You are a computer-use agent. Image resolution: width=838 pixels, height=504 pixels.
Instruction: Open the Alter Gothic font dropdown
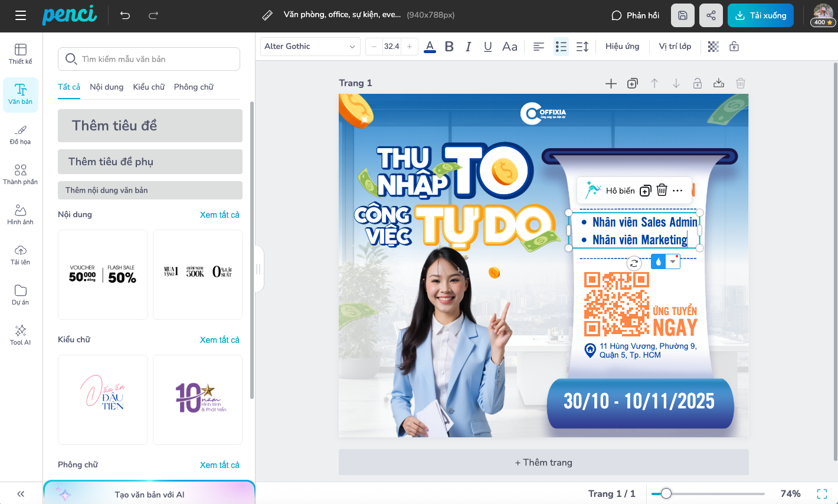pyautogui.click(x=310, y=47)
